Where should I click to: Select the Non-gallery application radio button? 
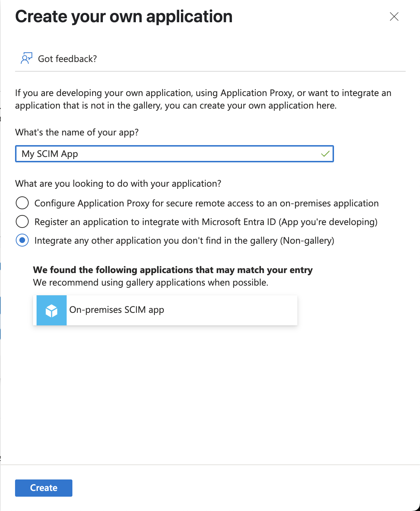click(x=22, y=240)
